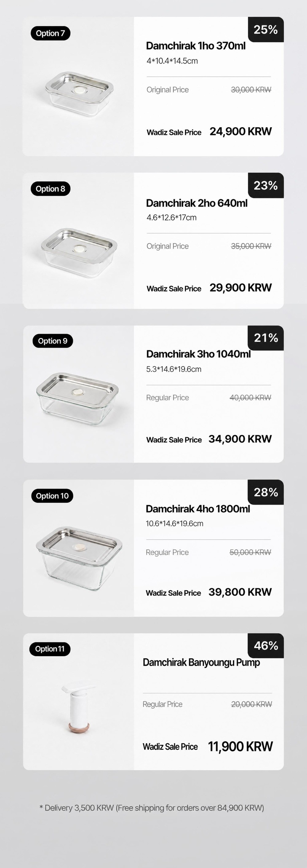
Task: View the Damchirak 3ho 1040ml container image
Action: click(77, 399)
